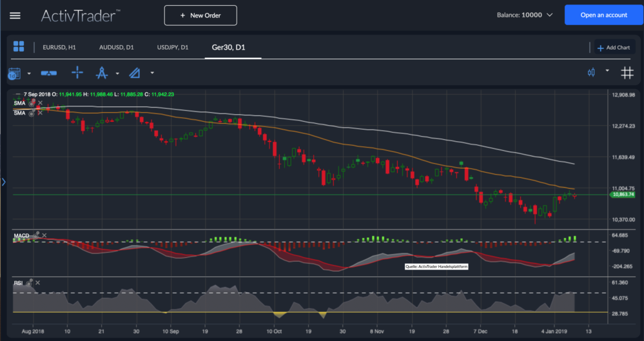Open settings gear for second SMA
The height and width of the screenshot is (341, 644).
pos(32,113)
